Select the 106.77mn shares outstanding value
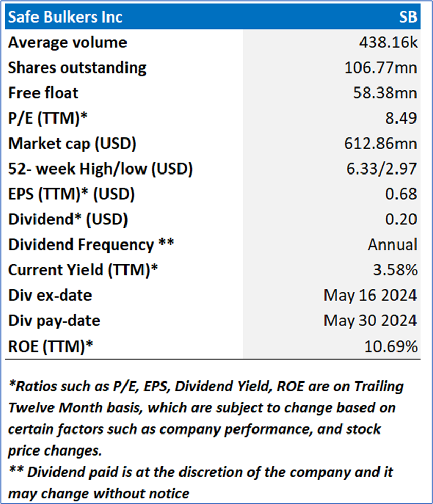 click(x=381, y=67)
